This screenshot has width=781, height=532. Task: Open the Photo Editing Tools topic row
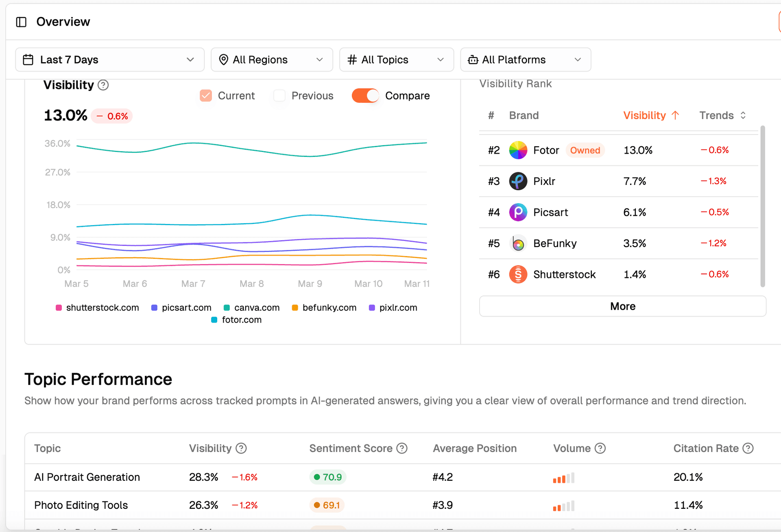click(x=403, y=505)
